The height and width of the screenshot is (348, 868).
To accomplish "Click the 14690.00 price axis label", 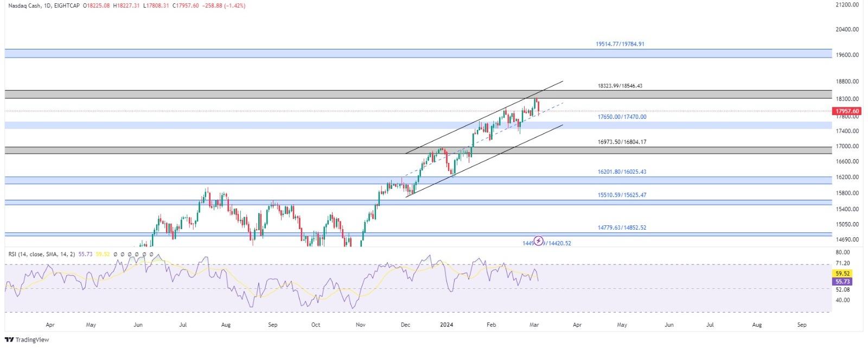I will pyautogui.click(x=847, y=239).
